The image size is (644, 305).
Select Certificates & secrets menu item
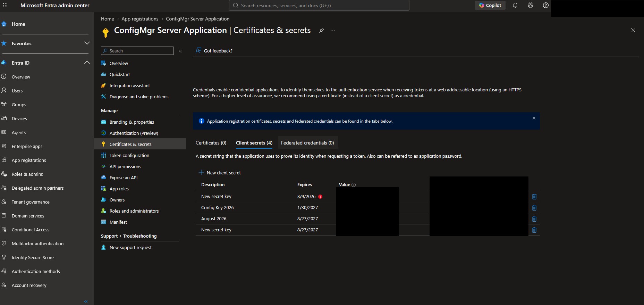140,144
